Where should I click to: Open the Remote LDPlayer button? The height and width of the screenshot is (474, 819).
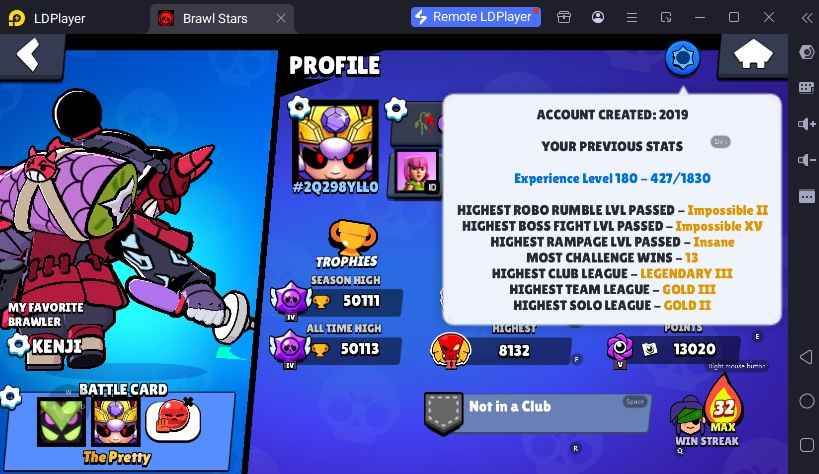(x=475, y=17)
